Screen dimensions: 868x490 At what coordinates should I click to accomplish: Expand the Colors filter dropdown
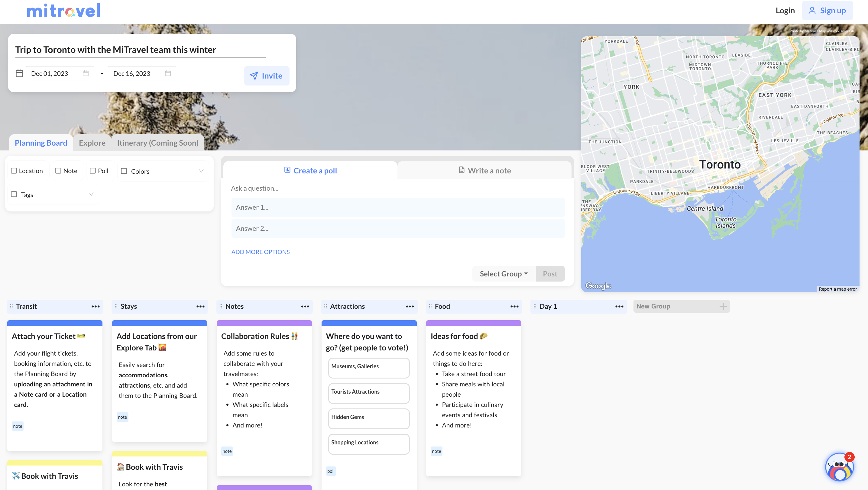pos(201,171)
